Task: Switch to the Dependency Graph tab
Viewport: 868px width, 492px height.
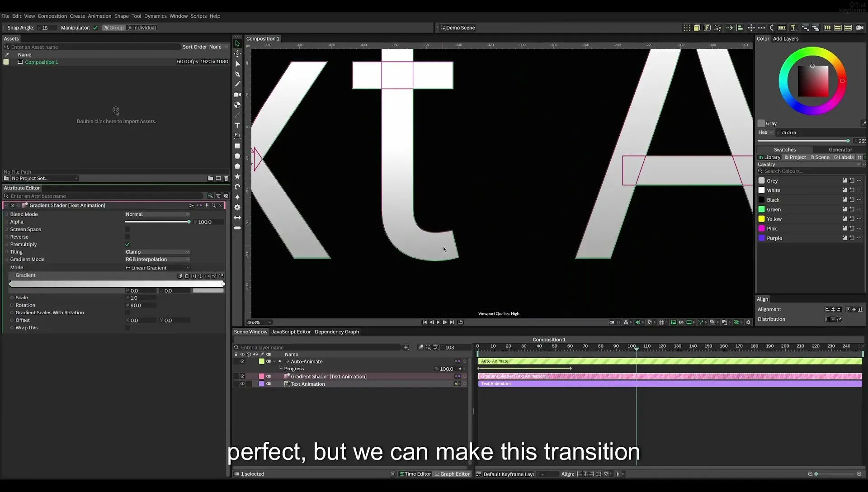Action: 337,332
